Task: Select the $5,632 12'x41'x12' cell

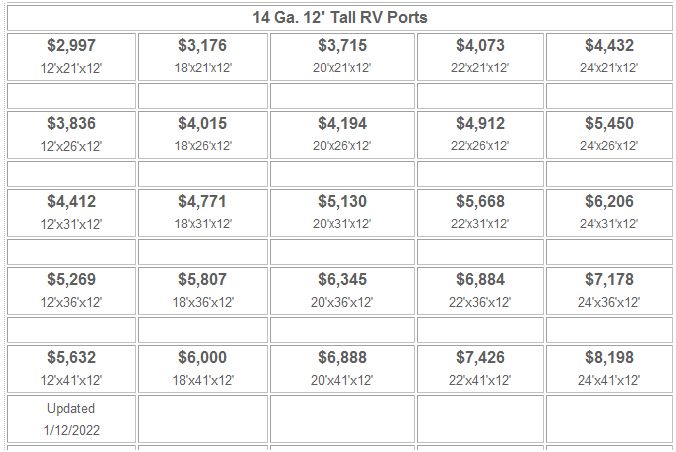Action: [72, 369]
